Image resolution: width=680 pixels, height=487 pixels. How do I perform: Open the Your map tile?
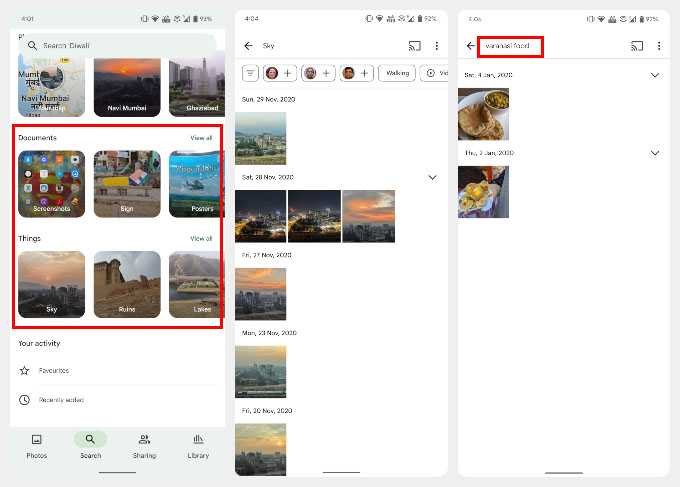[51, 85]
